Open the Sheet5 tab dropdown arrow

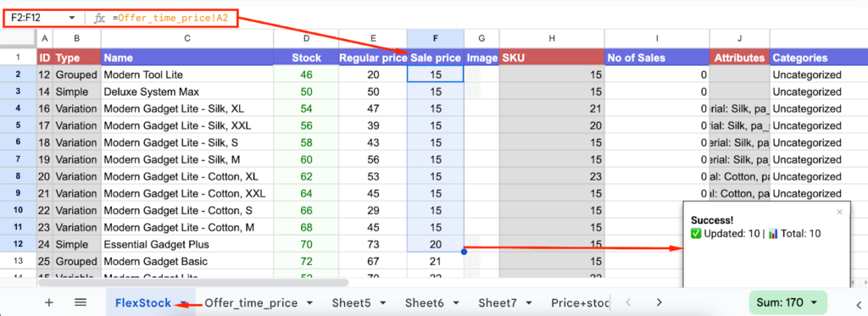(x=383, y=302)
